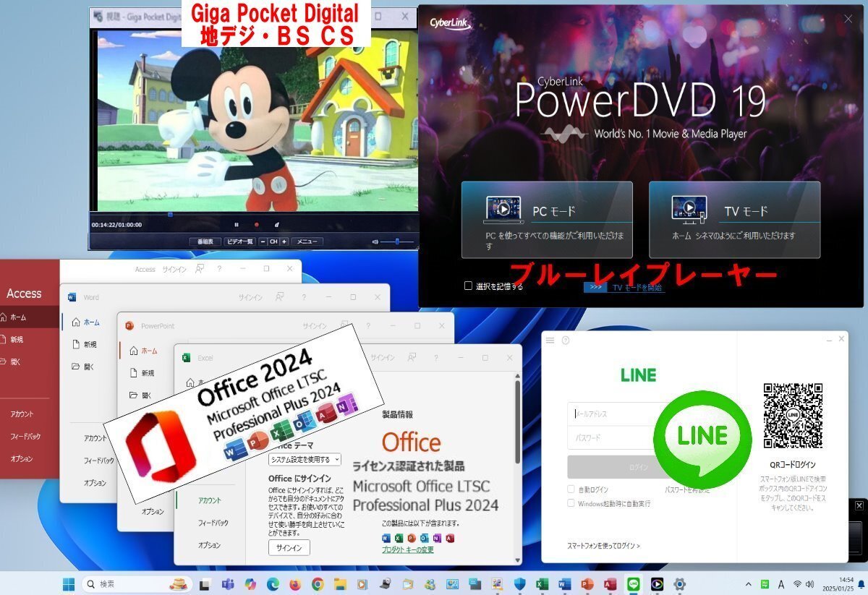Click the red record button in Giga Pocket
This screenshot has width=868, height=595.
click(x=256, y=225)
